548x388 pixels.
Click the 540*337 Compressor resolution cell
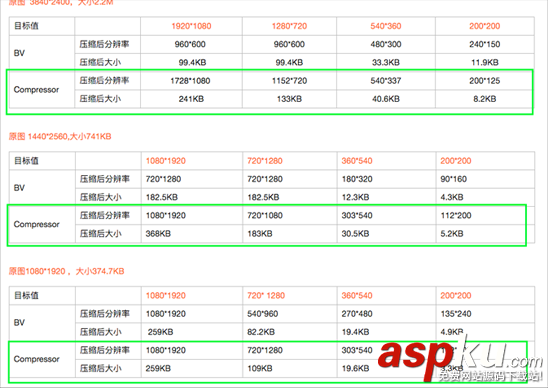click(x=386, y=81)
